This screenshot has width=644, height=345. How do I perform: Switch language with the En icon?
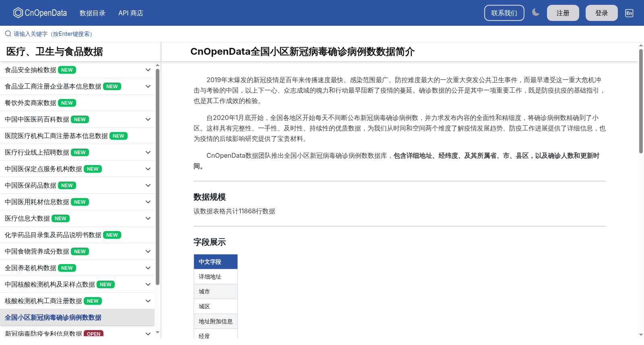(x=629, y=13)
